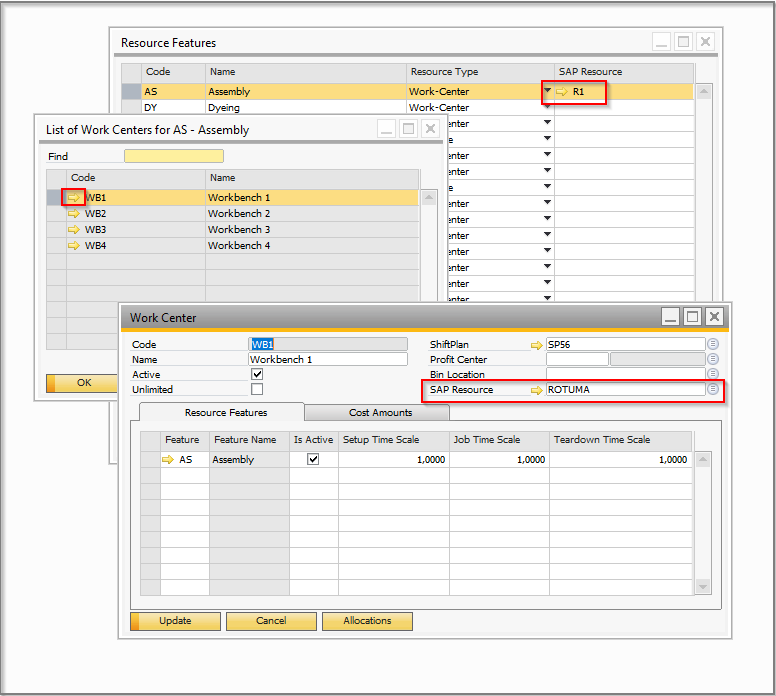The image size is (776, 696).
Task: Click the link arrow next to WB2
Action: tap(74, 214)
